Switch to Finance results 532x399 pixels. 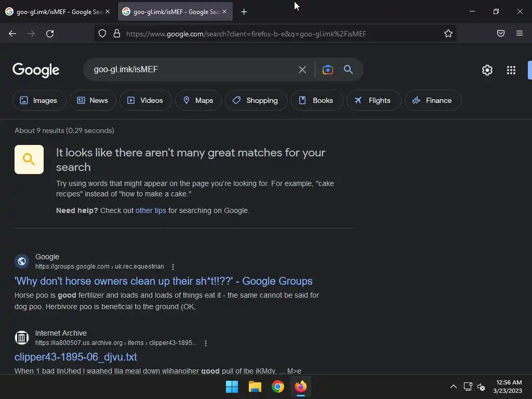pos(433,100)
